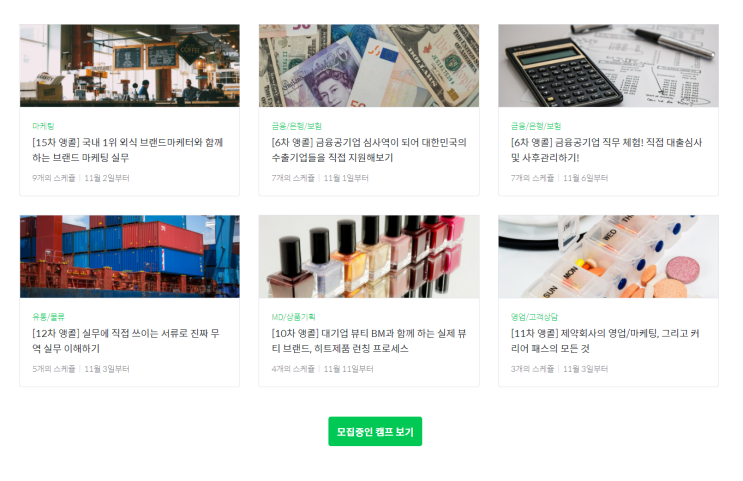Click the 영업/고객상담 category label
Screen dimensions: 743x481
(535, 317)
